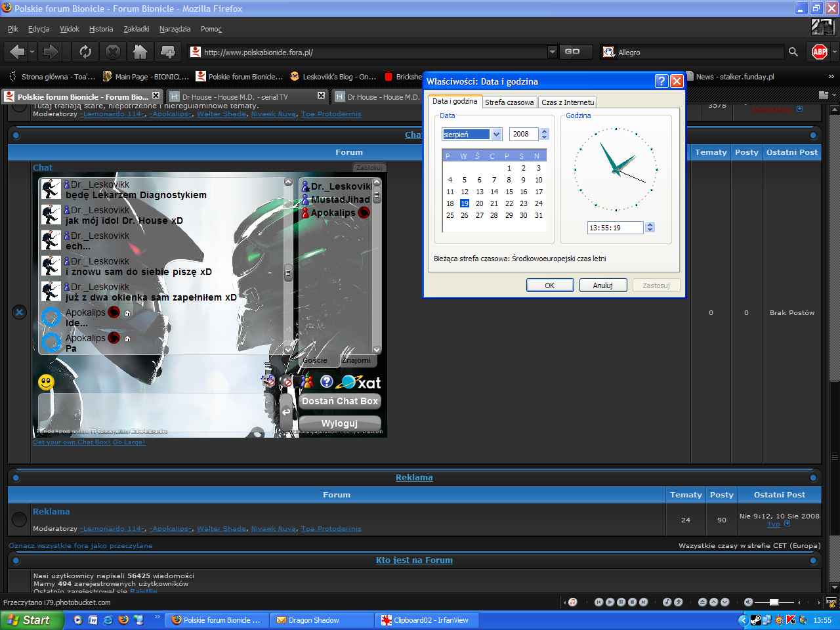
Task: Click the Adblock Plus ABP icon
Action: (820, 52)
